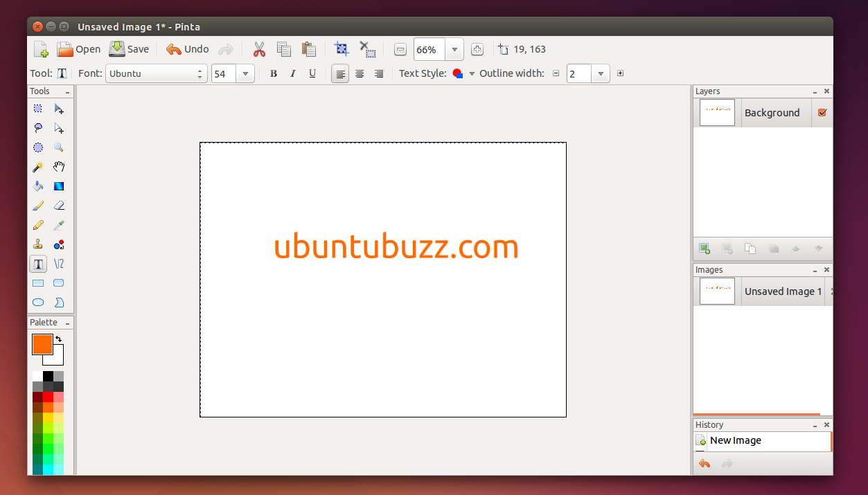
Task: Paste using the toolbar clipboard icon
Action: [309, 49]
